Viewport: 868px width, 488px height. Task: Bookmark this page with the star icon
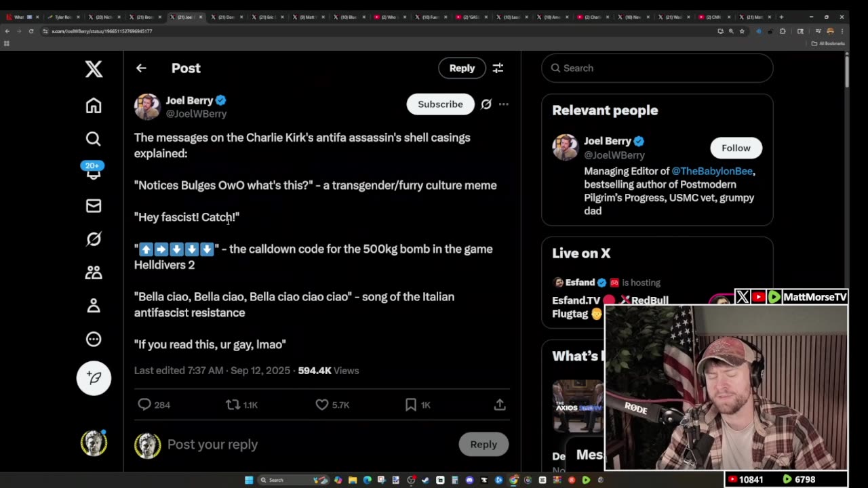tap(741, 31)
